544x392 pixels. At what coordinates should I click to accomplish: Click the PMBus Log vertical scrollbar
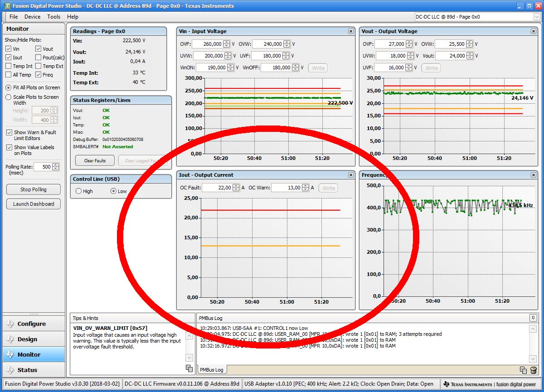point(533,343)
